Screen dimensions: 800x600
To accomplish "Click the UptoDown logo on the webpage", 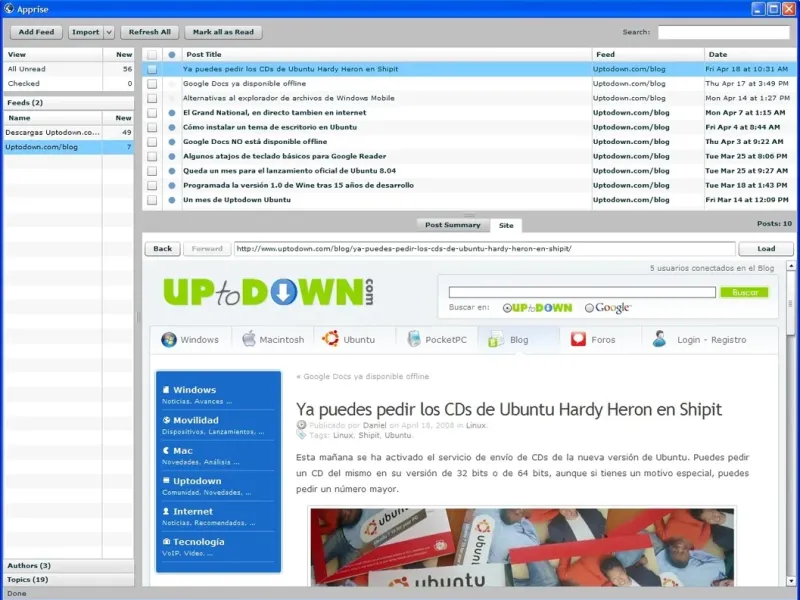I will click(x=268, y=292).
